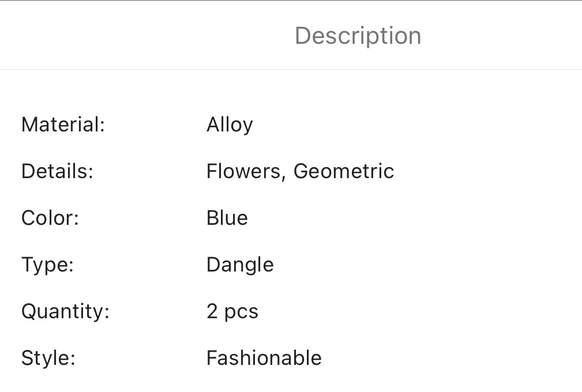
Task: Click the Style label
Action: 48,358
